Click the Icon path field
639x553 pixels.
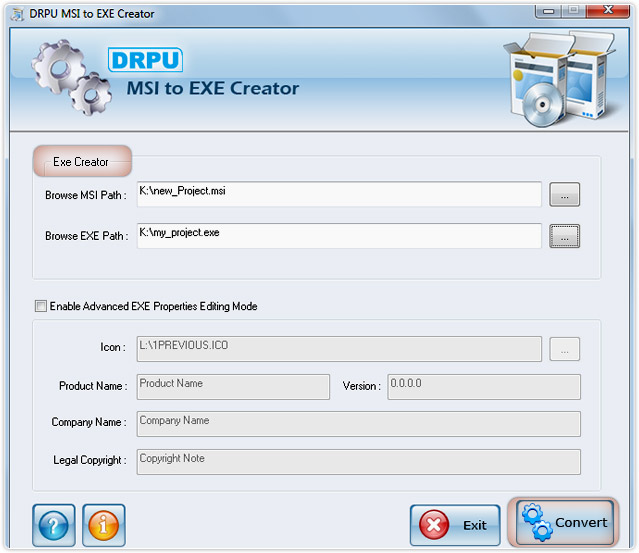[x=339, y=349]
